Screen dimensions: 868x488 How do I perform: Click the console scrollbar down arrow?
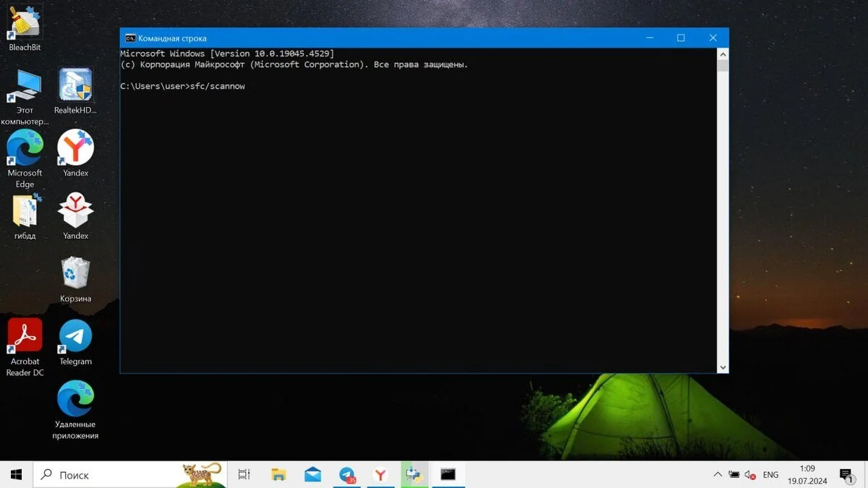pos(723,367)
